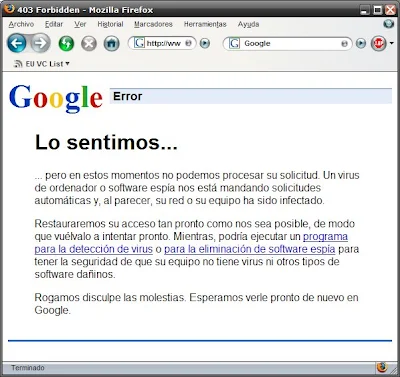Open the Herramientas menu

pyautogui.click(x=205, y=24)
